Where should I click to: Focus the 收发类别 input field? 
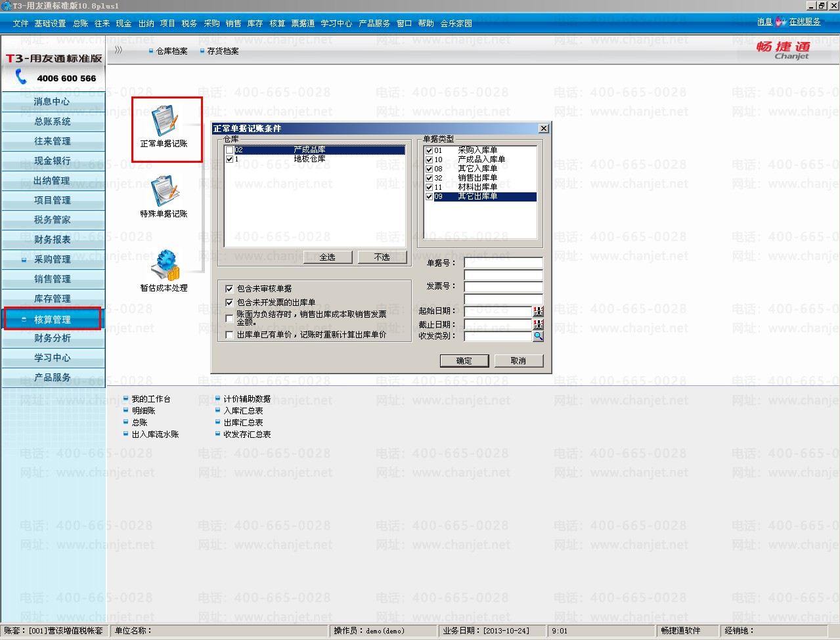tap(498, 336)
